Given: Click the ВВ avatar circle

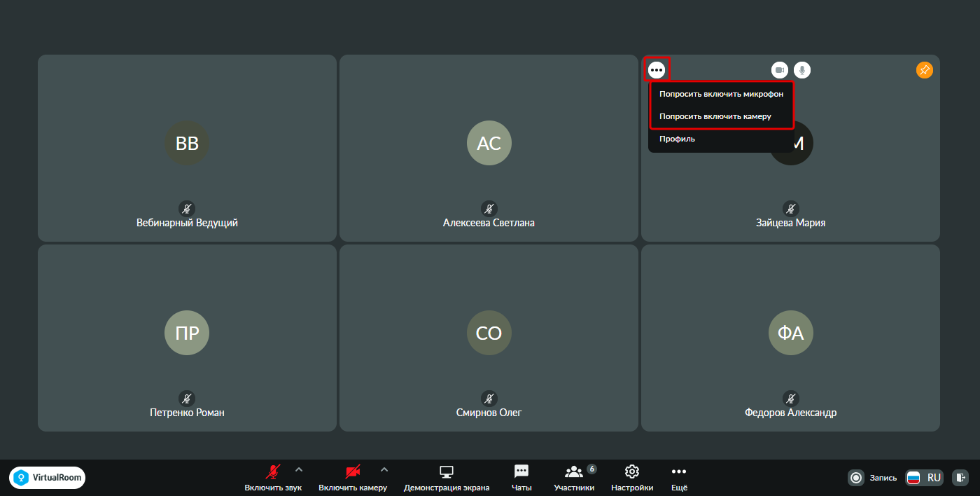Looking at the screenshot, I should (187, 143).
